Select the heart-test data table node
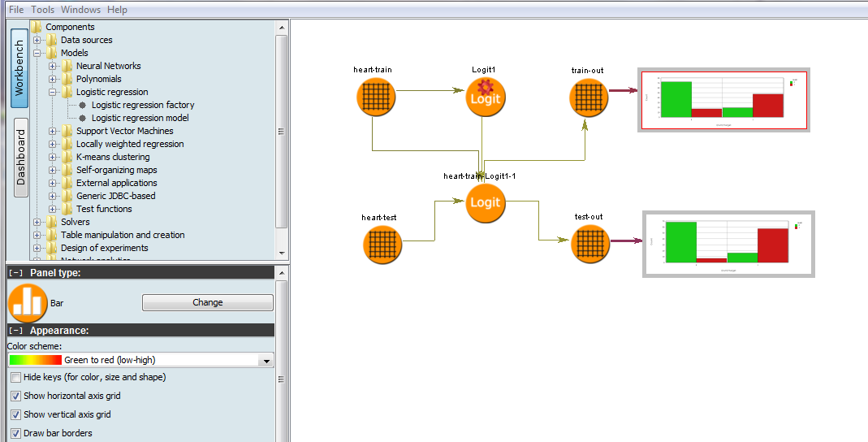This screenshot has width=868, height=442. coord(381,245)
